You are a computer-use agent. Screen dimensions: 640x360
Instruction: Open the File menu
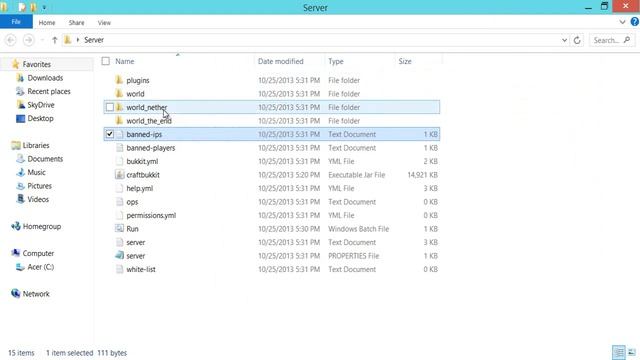16,22
